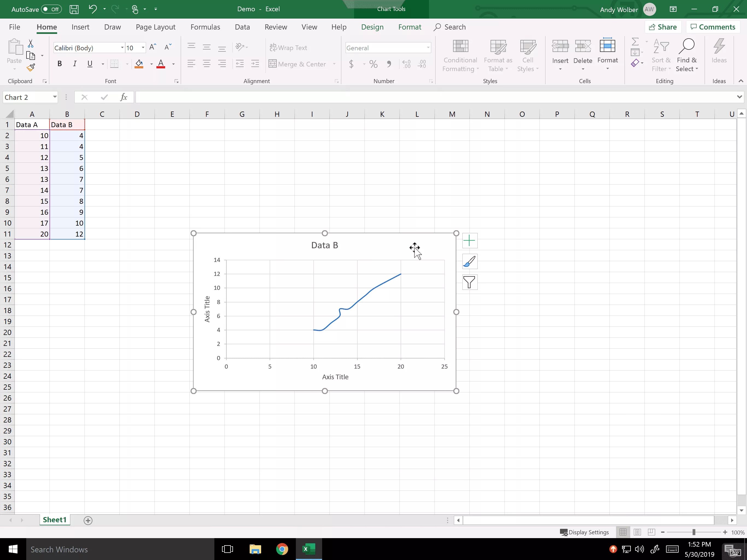The height and width of the screenshot is (560, 747).
Task: Click the Increase Font Size icon
Action: (153, 47)
